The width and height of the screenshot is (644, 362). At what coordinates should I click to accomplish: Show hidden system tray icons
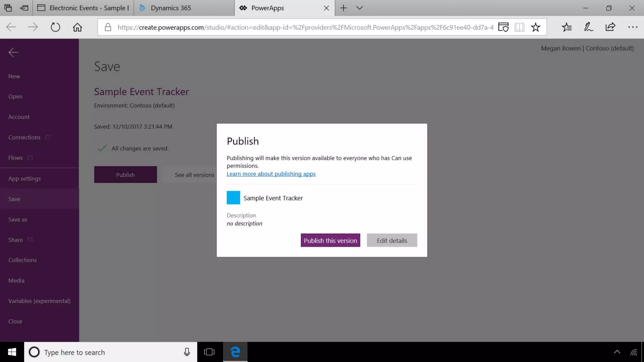[x=617, y=352]
